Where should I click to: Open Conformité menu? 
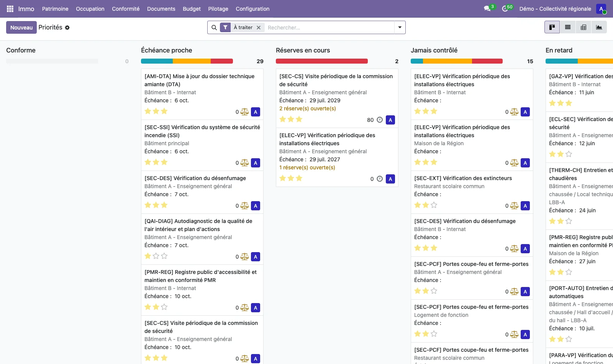click(x=126, y=9)
